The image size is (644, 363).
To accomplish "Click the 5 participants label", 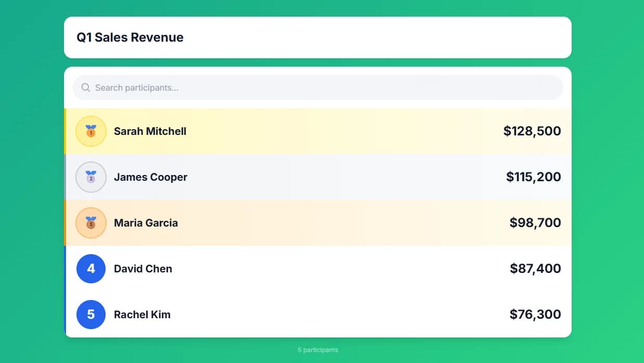I will (x=317, y=349).
